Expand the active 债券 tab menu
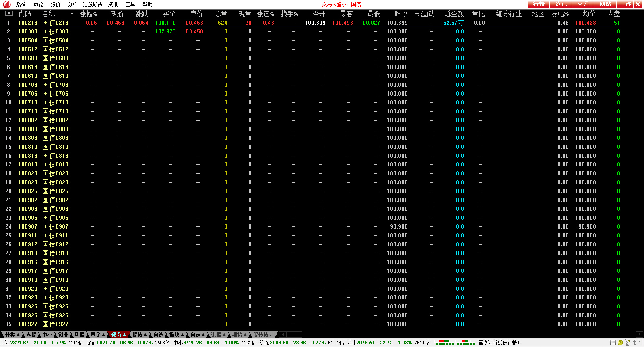This screenshot has height=347, width=644. [x=119, y=335]
